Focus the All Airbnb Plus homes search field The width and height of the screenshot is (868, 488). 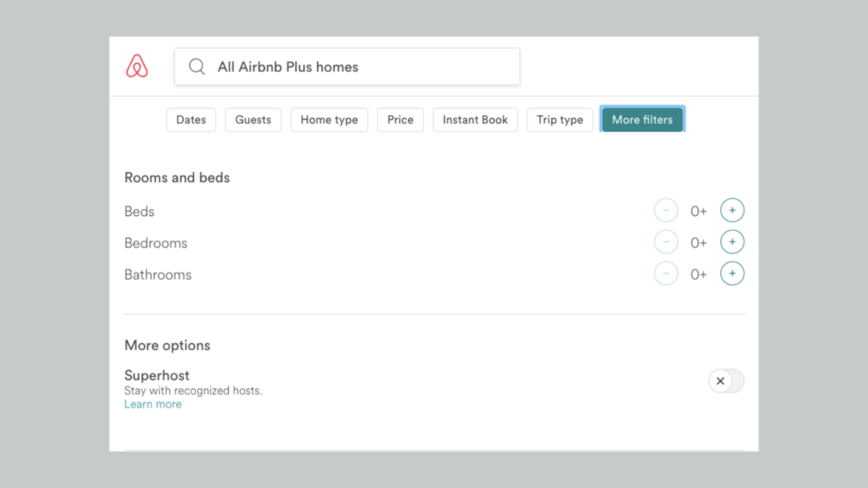(x=347, y=66)
